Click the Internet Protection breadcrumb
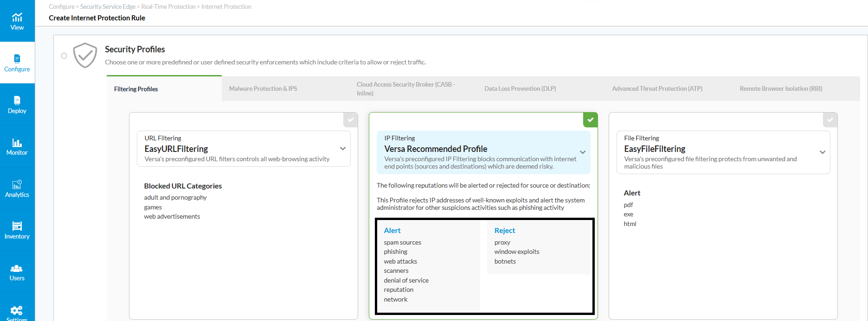 pyautogui.click(x=226, y=6)
